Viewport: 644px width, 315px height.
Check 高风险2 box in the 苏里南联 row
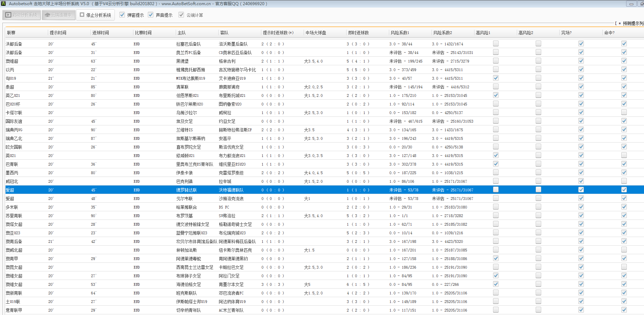click(538, 215)
